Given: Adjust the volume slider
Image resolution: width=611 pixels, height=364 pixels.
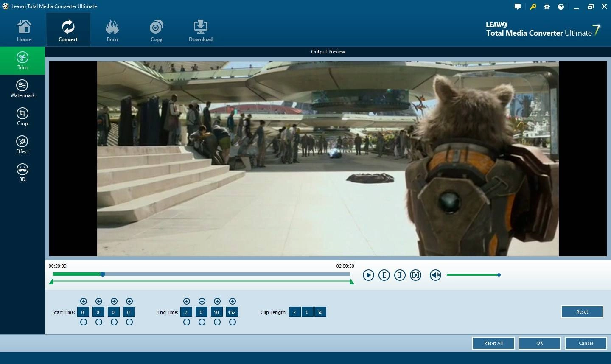Looking at the screenshot, I should tap(474, 275).
